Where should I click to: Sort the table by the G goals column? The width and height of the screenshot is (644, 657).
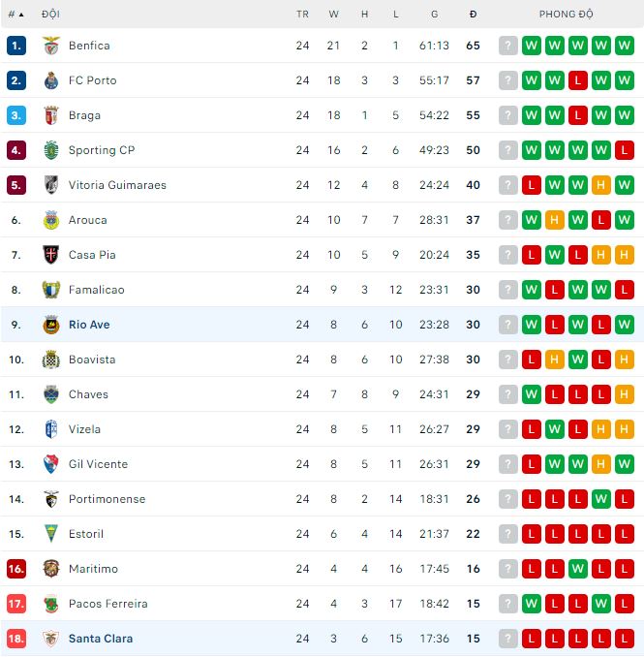[x=434, y=15]
